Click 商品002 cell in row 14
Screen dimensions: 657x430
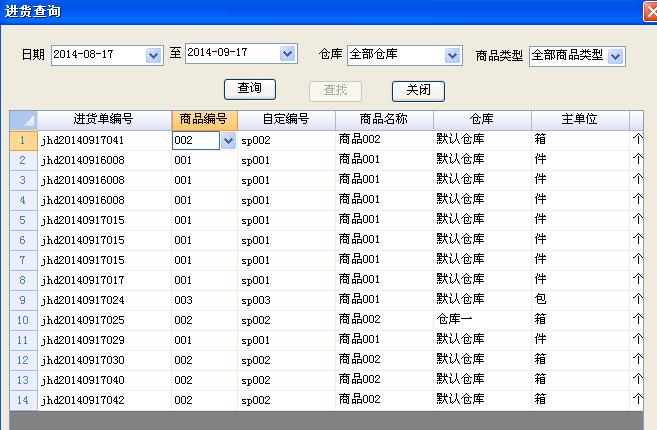[384, 400]
